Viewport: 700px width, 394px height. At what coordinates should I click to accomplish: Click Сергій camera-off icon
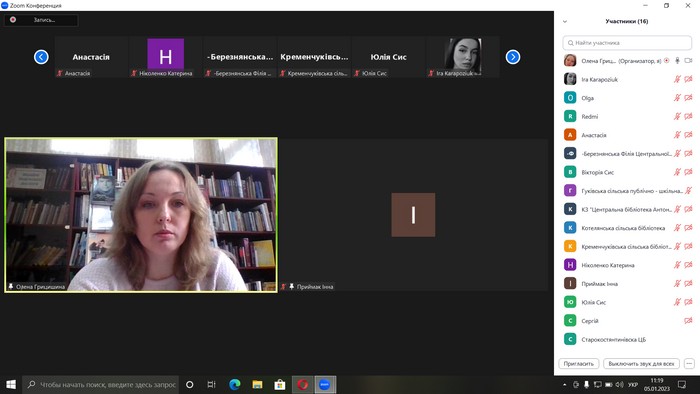pyautogui.click(x=688, y=321)
